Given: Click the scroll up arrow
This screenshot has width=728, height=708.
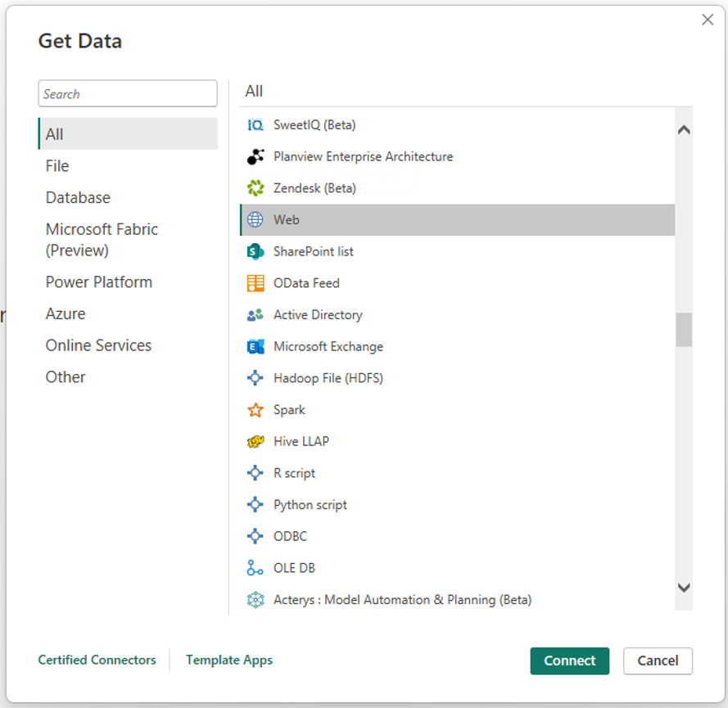Looking at the screenshot, I should click(684, 130).
